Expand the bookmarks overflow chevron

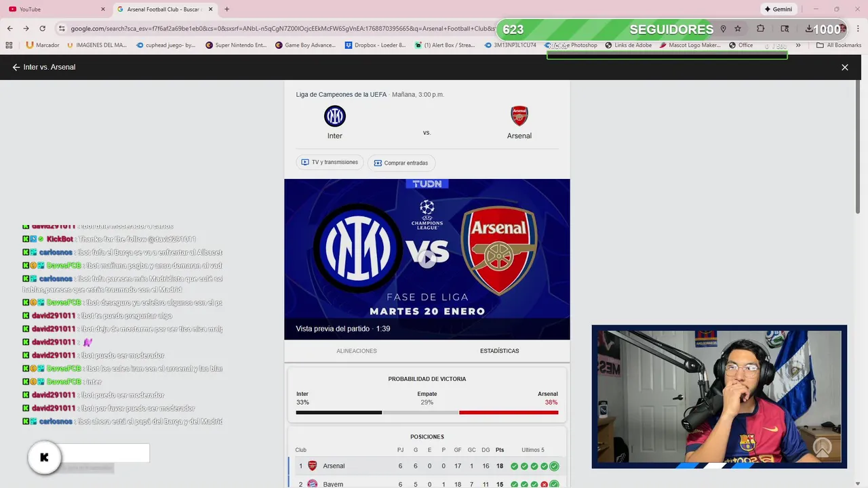coord(798,45)
